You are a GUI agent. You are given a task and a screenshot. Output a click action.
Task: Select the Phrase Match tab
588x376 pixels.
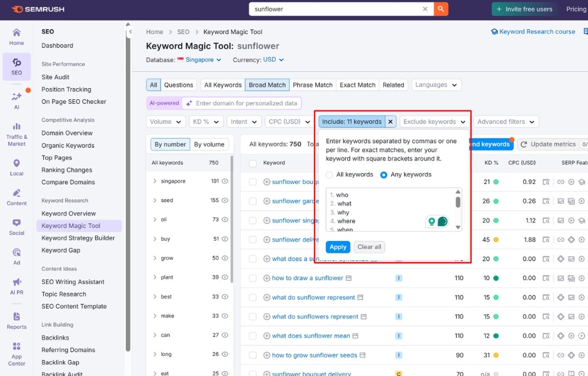coord(312,85)
